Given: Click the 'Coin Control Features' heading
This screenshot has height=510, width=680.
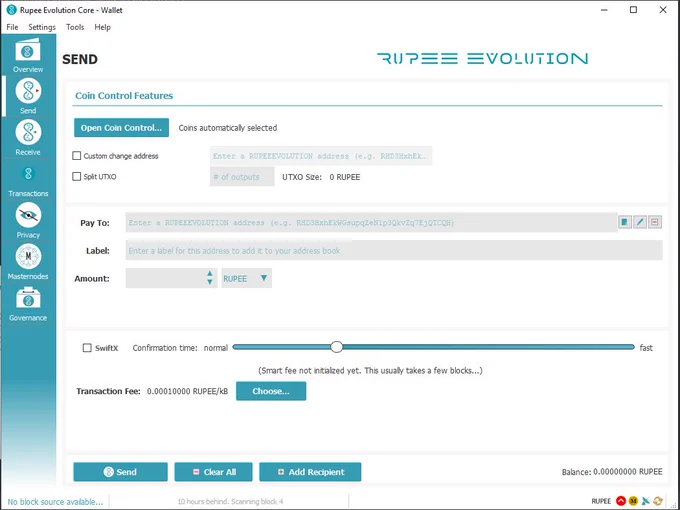Looking at the screenshot, I should tap(124, 96).
